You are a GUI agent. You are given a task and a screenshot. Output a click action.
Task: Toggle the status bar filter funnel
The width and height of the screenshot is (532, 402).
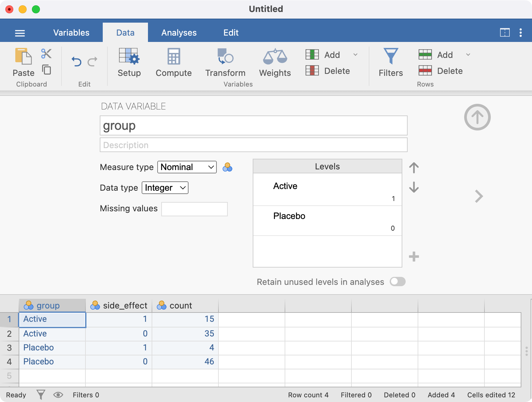point(41,395)
